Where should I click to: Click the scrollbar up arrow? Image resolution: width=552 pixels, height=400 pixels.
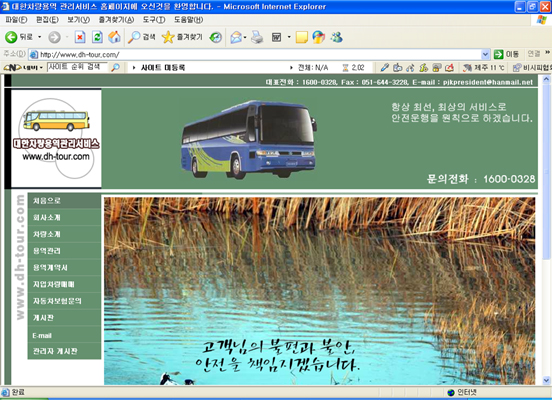pyautogui.click(x=546, y=79)
